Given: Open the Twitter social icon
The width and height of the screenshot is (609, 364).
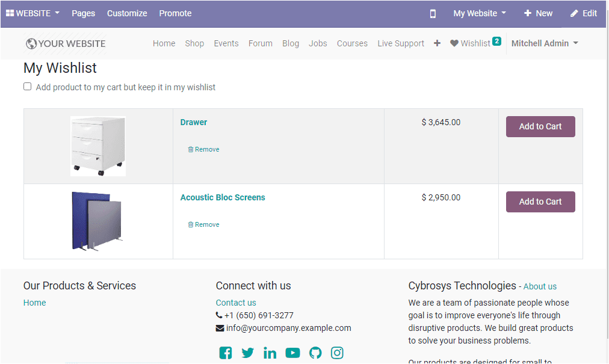Looking at the screenshot, I should coord(248,353).
